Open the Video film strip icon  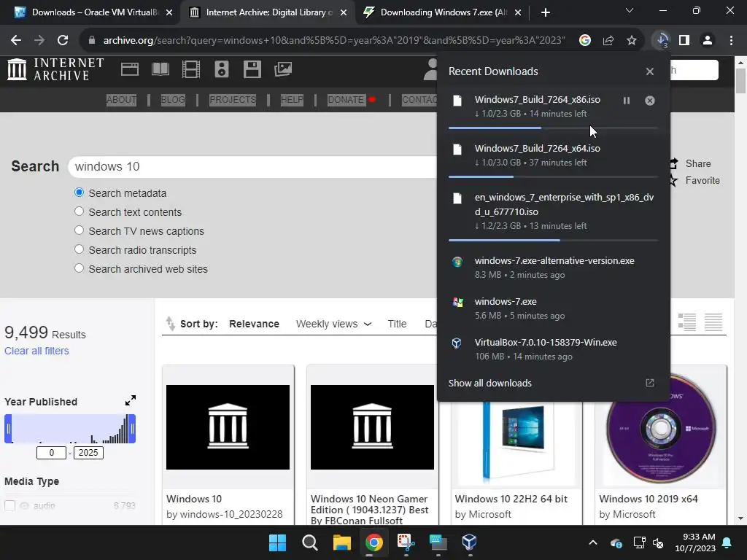click(x=191, y=69)
